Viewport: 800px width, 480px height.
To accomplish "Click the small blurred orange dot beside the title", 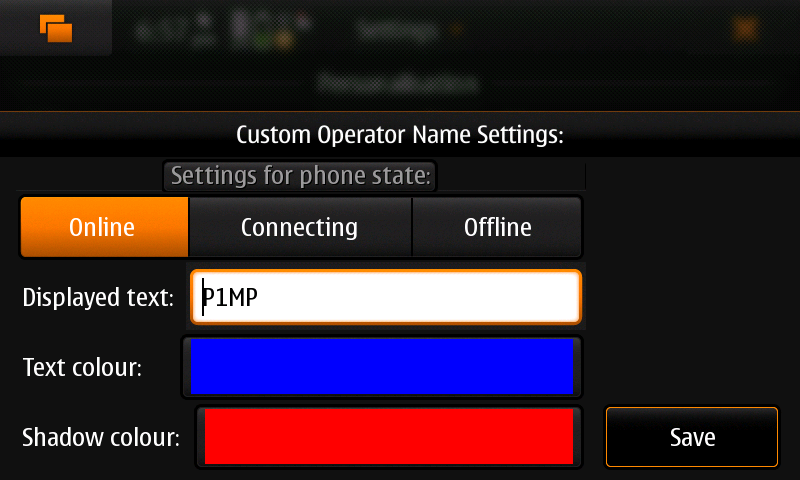I will (456, 30).
